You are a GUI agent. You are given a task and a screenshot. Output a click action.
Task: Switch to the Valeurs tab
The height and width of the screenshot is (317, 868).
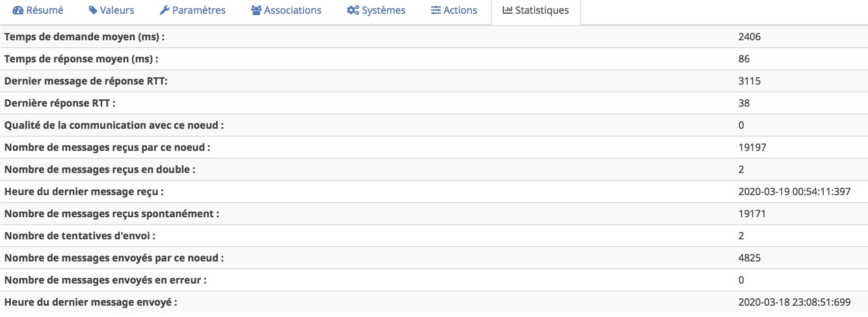click(x=112, y=10)
